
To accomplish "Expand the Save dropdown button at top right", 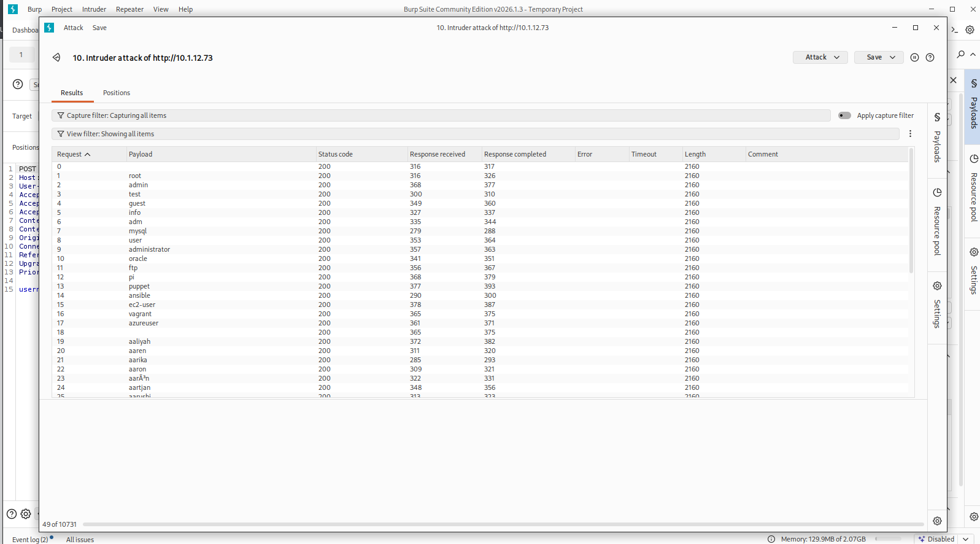I will tap(879, 57).
